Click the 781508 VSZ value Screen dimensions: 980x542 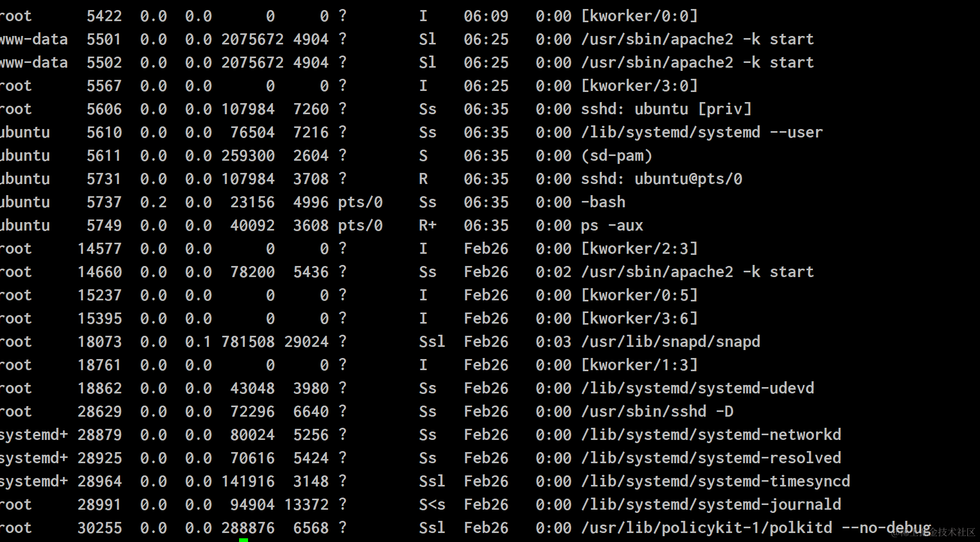click(x=248, y=342)
